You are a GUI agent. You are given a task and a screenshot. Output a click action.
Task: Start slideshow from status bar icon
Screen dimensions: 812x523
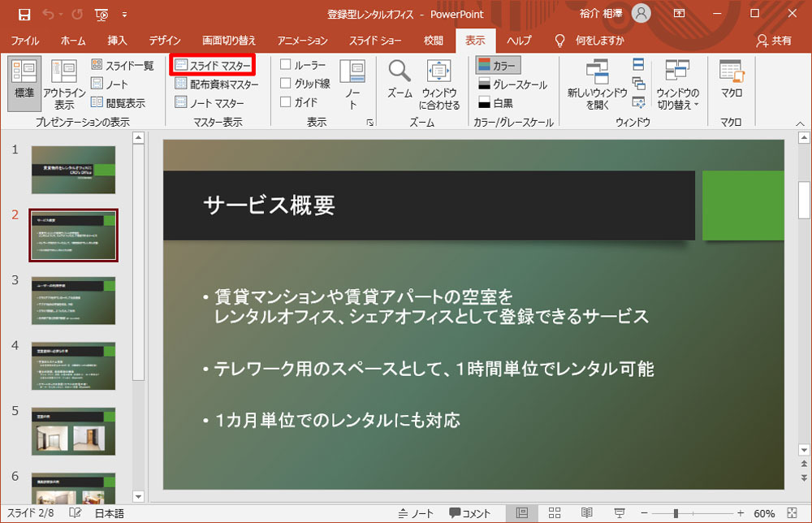click(619, 513)
